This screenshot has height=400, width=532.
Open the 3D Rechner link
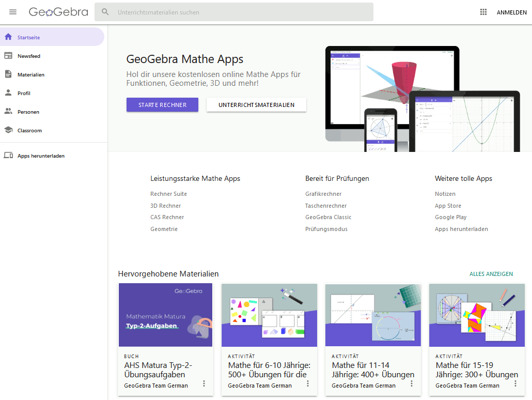pyautogui.click(x=165, y=206)
